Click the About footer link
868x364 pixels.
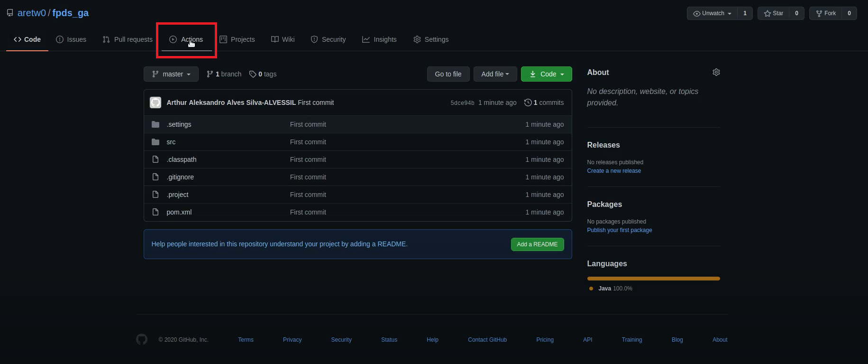click(x=720, y=340)
